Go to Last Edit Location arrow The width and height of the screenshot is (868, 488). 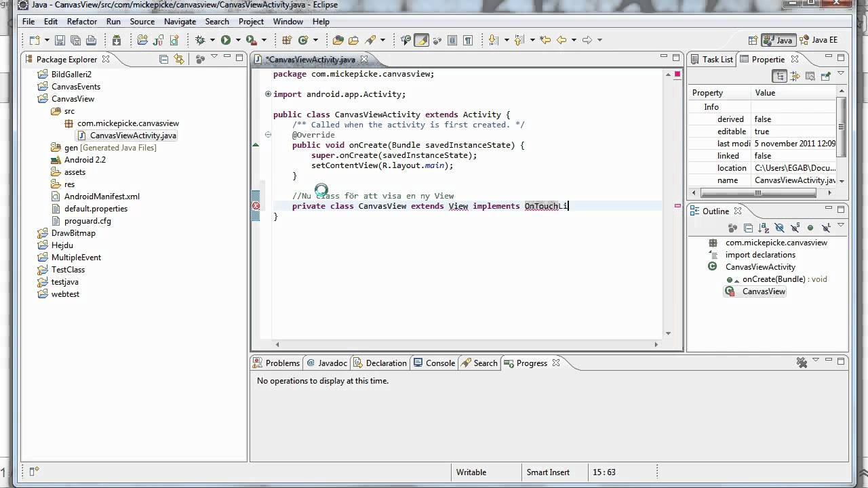coord(545,40)
